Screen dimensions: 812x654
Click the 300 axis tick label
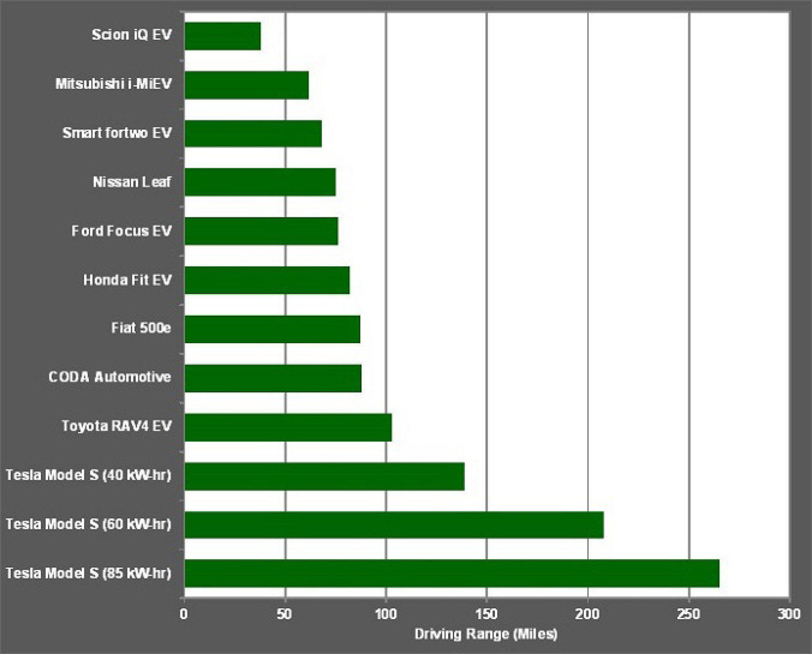pyautogui.click(x=789, y=614)
